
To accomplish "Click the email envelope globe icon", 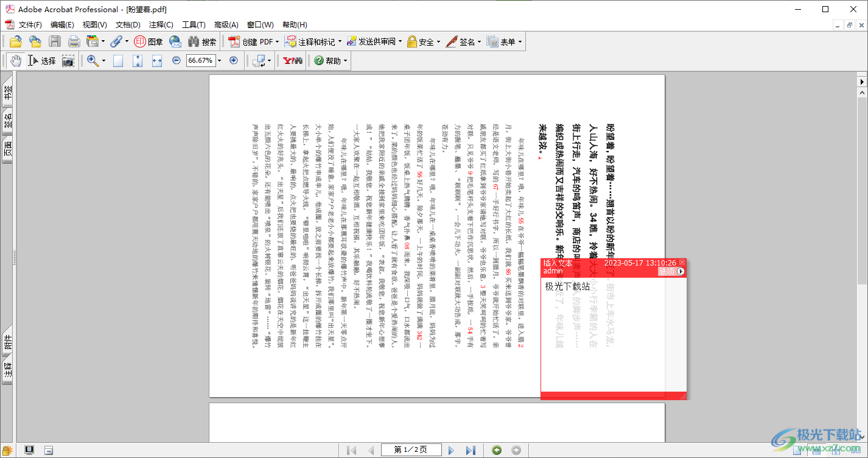I will click(175, 42).
